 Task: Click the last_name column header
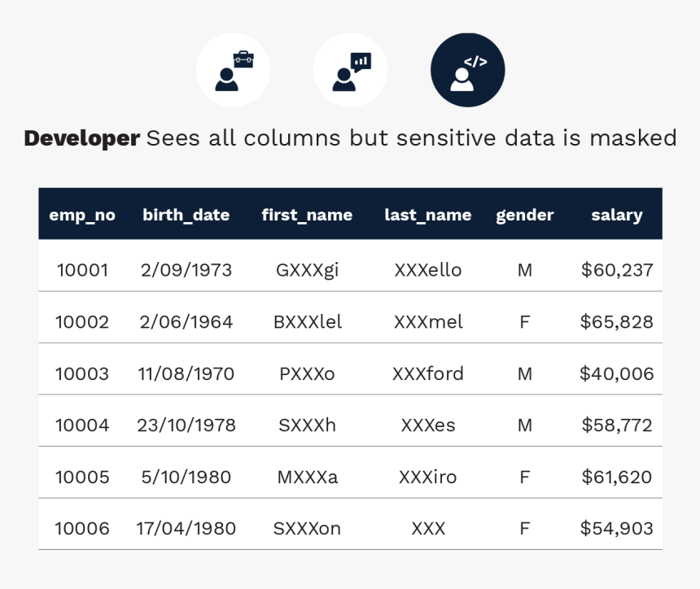[x=427, y=215]
